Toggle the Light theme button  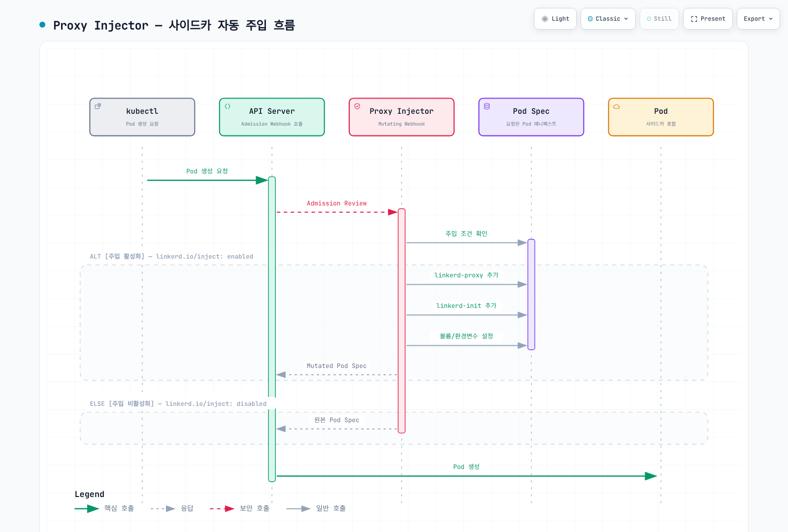(555, 19)
